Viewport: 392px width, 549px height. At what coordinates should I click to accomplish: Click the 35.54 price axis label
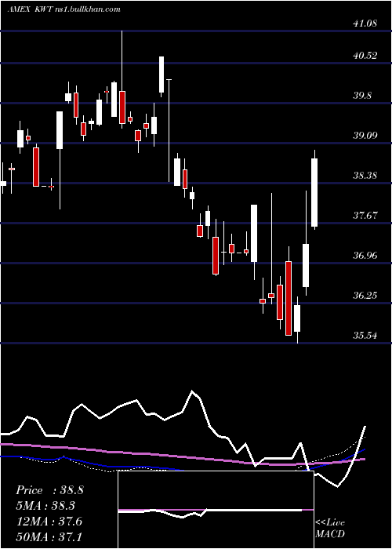tap(365, 335)
